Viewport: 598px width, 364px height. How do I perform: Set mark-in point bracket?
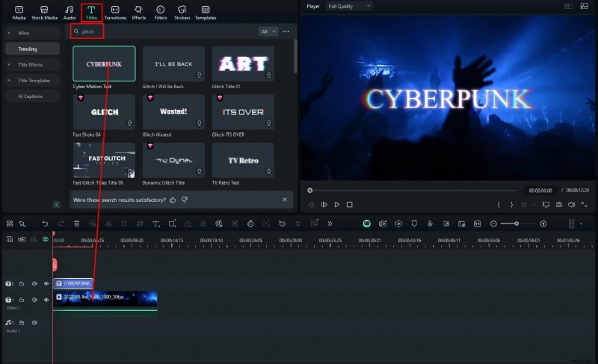499,205
